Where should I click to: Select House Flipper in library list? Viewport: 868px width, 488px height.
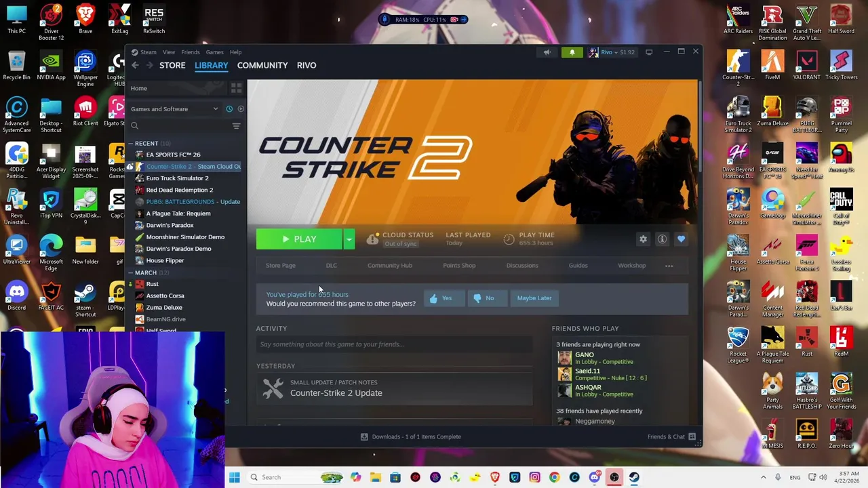coord(165,261)
